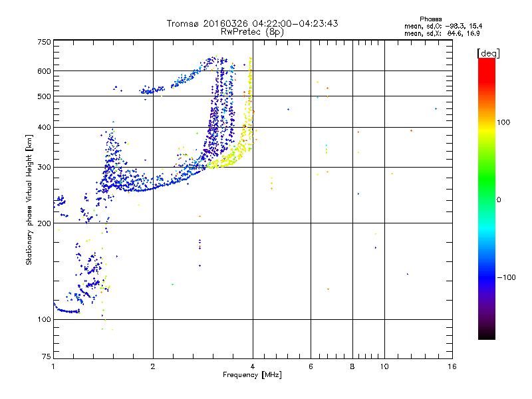This screenshot has height=399, width=532.
Task: Pick the red top of the colorbar
Action: pos(486,61)
